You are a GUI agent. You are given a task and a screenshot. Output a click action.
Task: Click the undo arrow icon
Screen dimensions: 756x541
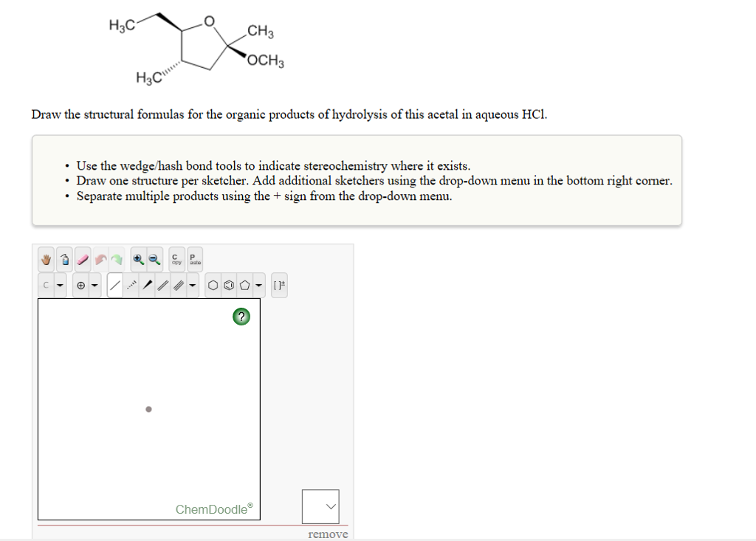click(x=100, y=259)
